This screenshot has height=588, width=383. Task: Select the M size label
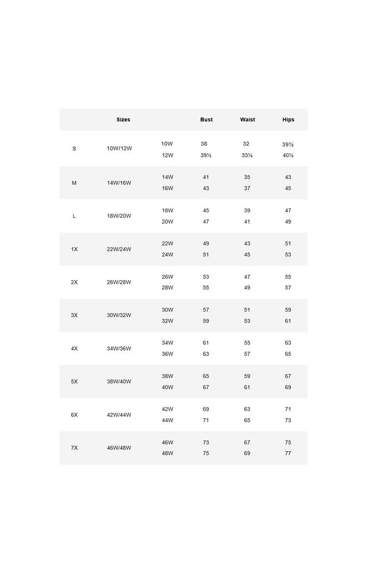[x=74, y=183]
